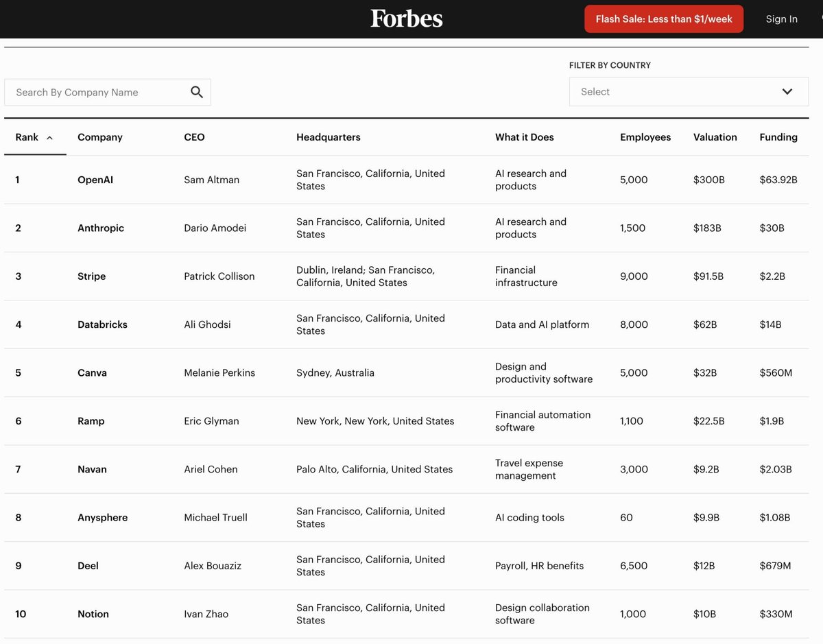Open the Filter By Country dropdown
Screen dimensions: 823x644
pos(689,92)
